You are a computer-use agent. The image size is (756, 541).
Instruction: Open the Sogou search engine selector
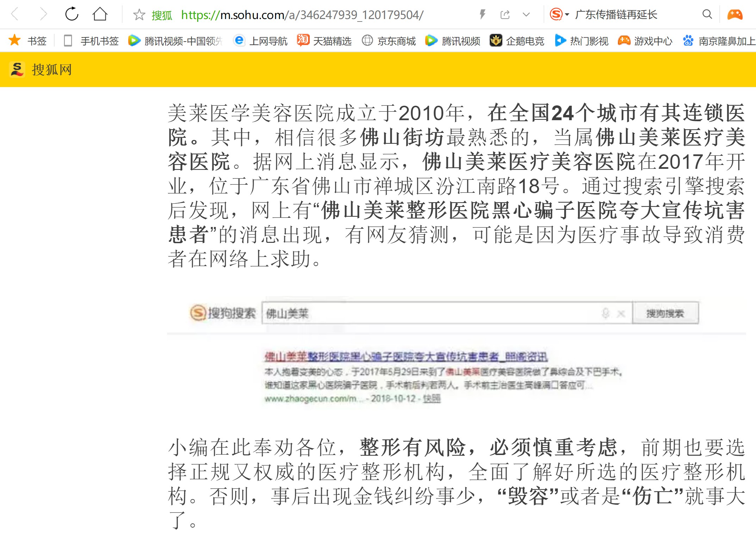tap(559, 14)
